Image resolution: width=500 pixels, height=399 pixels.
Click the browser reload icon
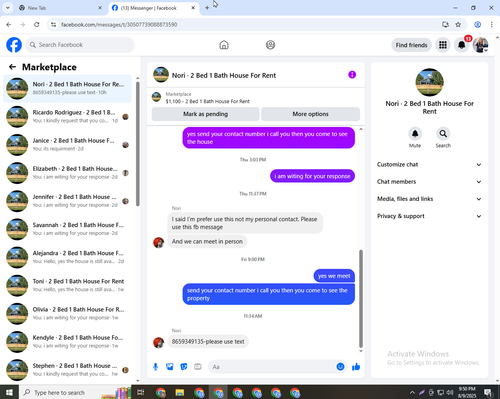coord(37,24)
